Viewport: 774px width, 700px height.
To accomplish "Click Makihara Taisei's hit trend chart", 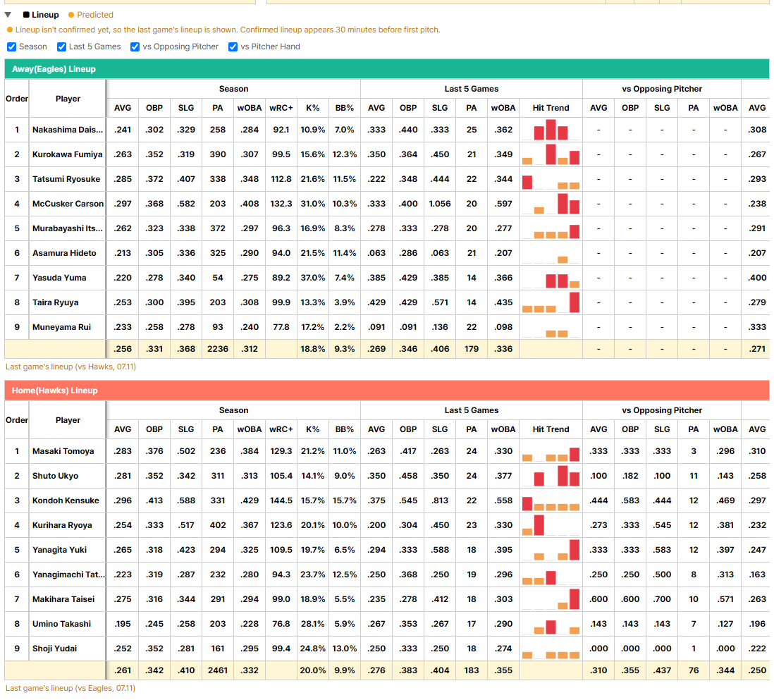I will pos(551,599).
